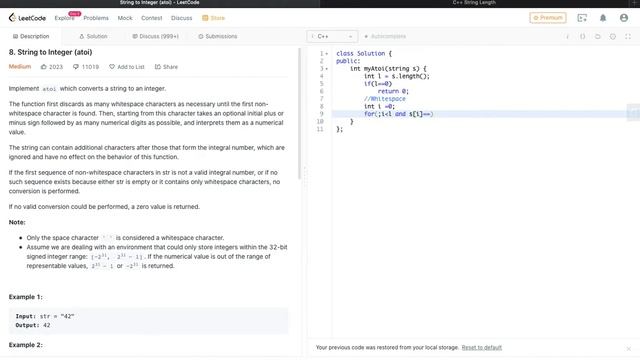Image resolution: width=640 pixels, height=360 pixels.
Task: Click the Premium button
Action: point(548,18)
